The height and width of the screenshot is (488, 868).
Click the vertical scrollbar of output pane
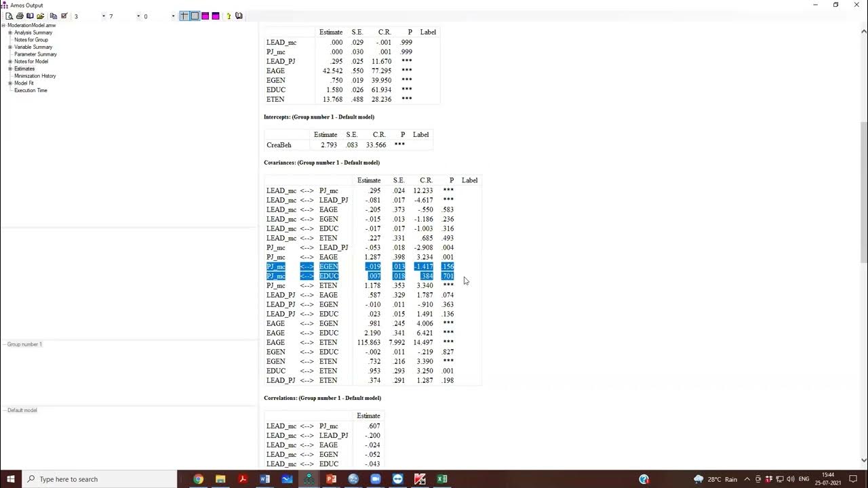863,193
